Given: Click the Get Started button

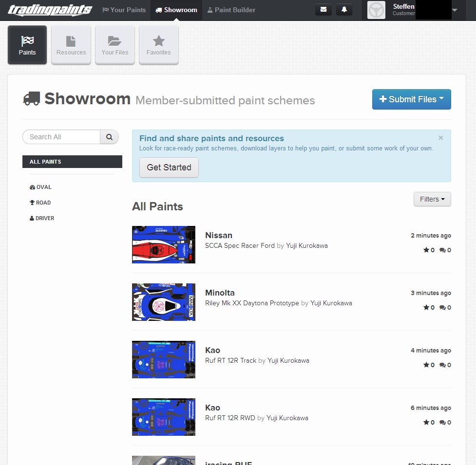Looking at the screenshot, I should 169,167.
